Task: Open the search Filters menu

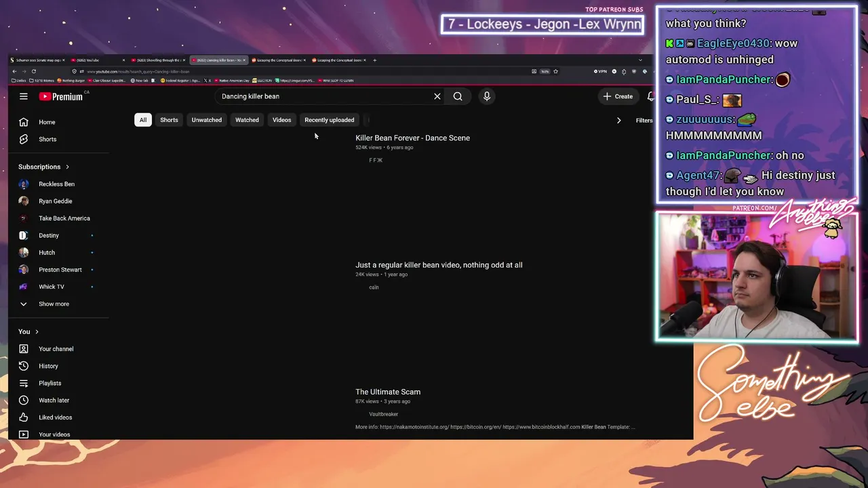Action: pyautogui.click(x=644, y=121)
